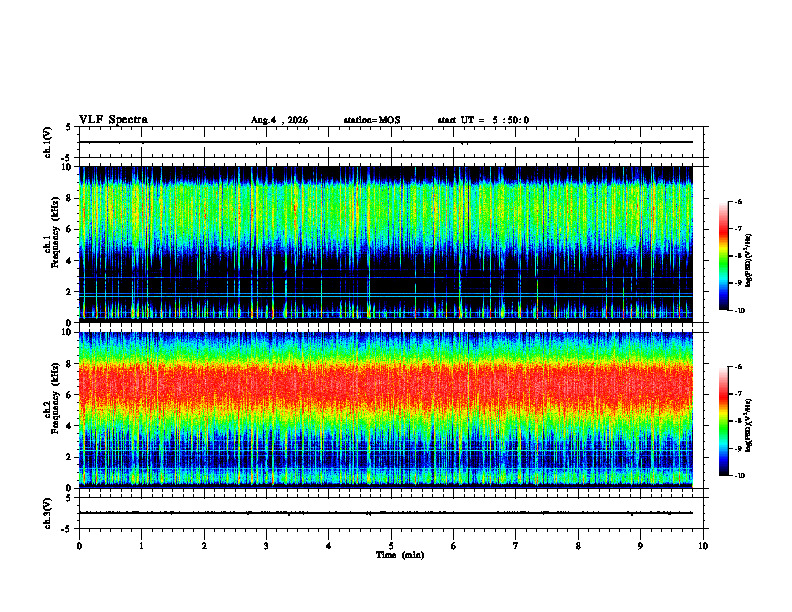Click the ch.2 color scale unit label

748,425
